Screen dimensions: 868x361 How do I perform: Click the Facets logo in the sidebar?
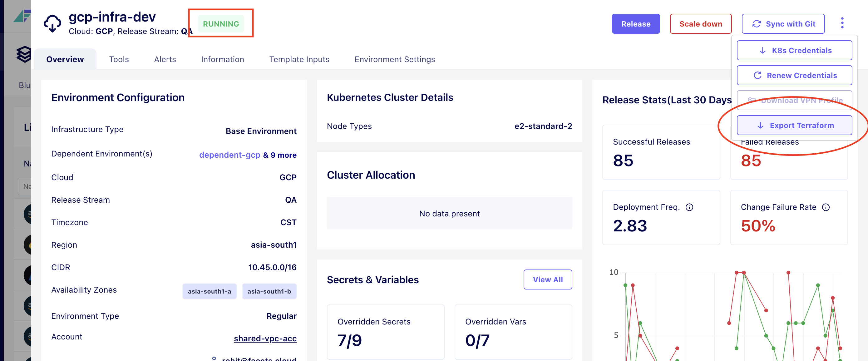[22, 16]
